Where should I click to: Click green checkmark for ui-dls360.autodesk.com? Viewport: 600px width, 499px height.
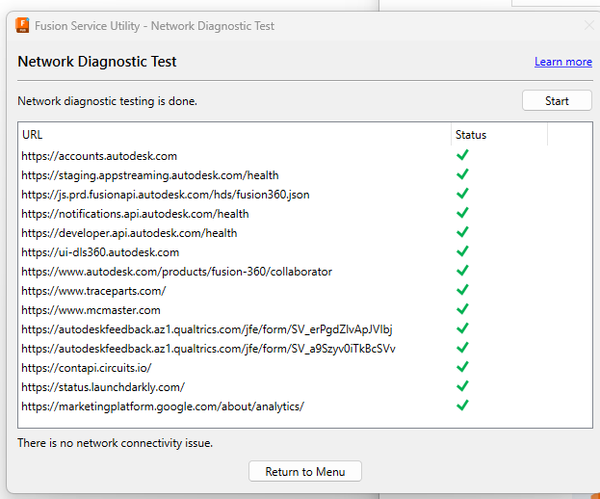(x=462, y=251)
